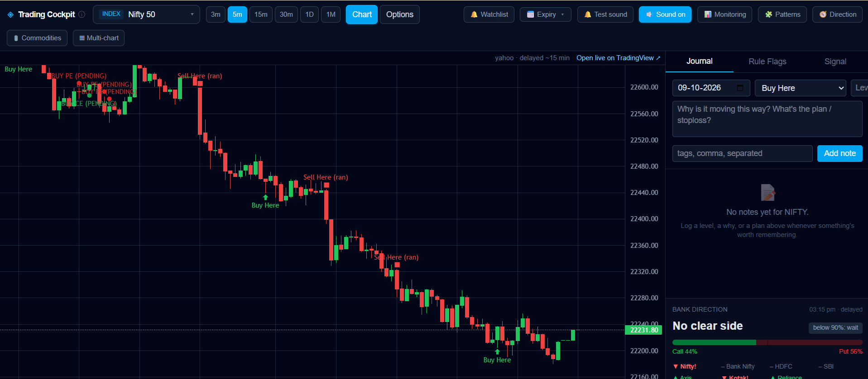The image size is (868, 379).
Task: Click the grid icon on the Multi-chart button
Action: tap(82, 38)
